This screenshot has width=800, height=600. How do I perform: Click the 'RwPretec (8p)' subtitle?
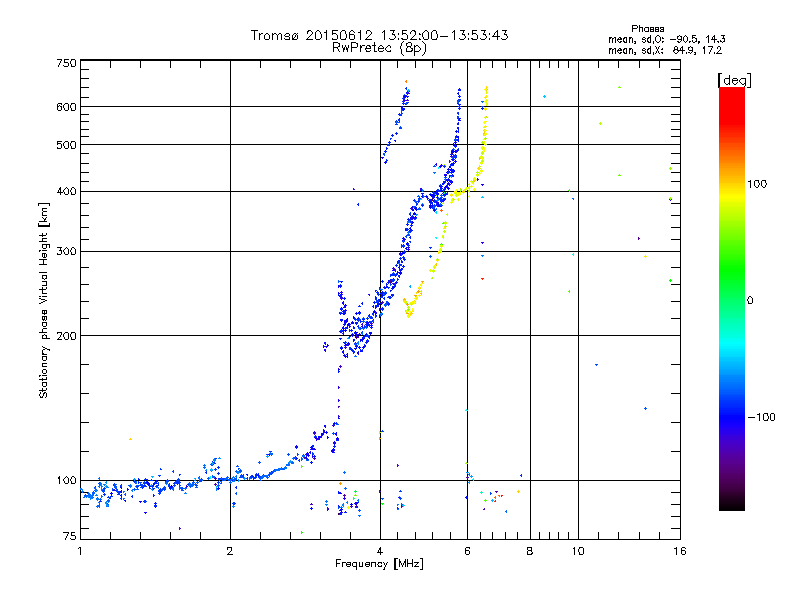tap(379, 48)
